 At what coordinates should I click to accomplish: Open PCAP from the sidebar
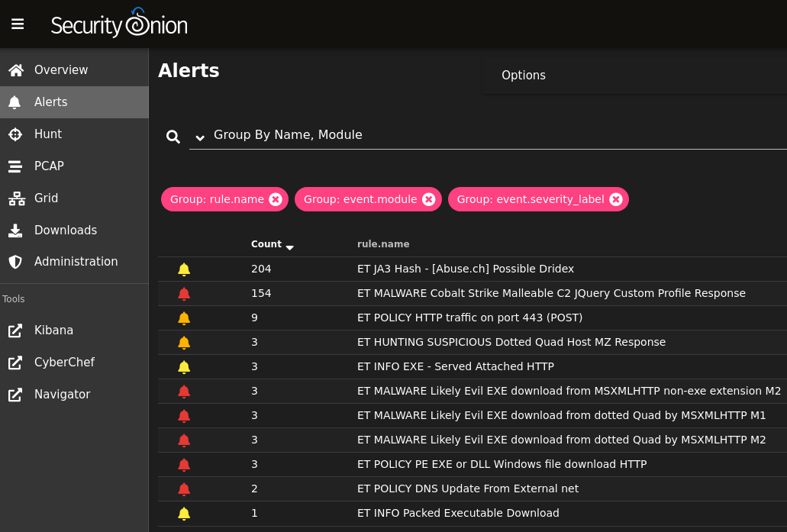point(74,166)
